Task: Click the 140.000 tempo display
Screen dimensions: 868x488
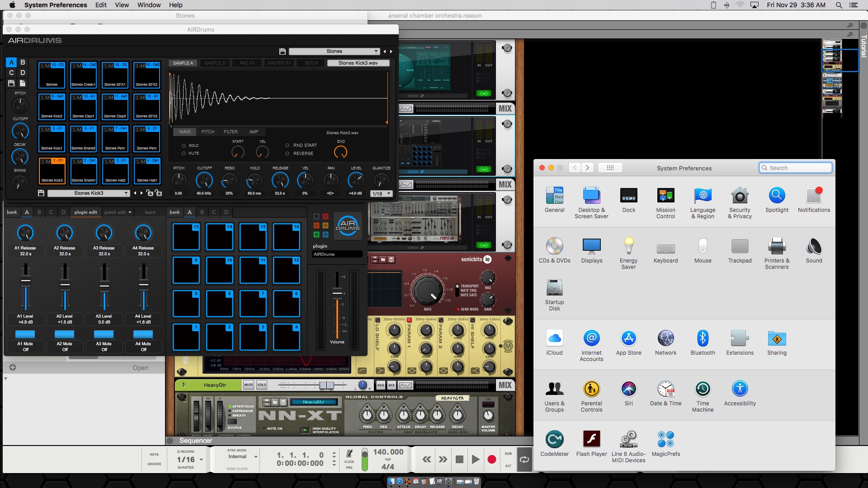Action: (x=388, y=452)
